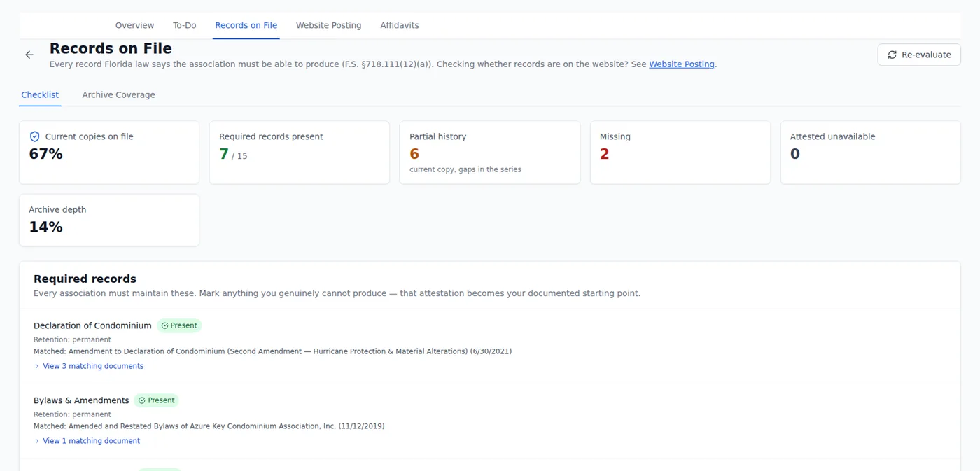980x471 pixels.
Task: Follow the Website Posting link in description
Action: [x=682, y=64]
